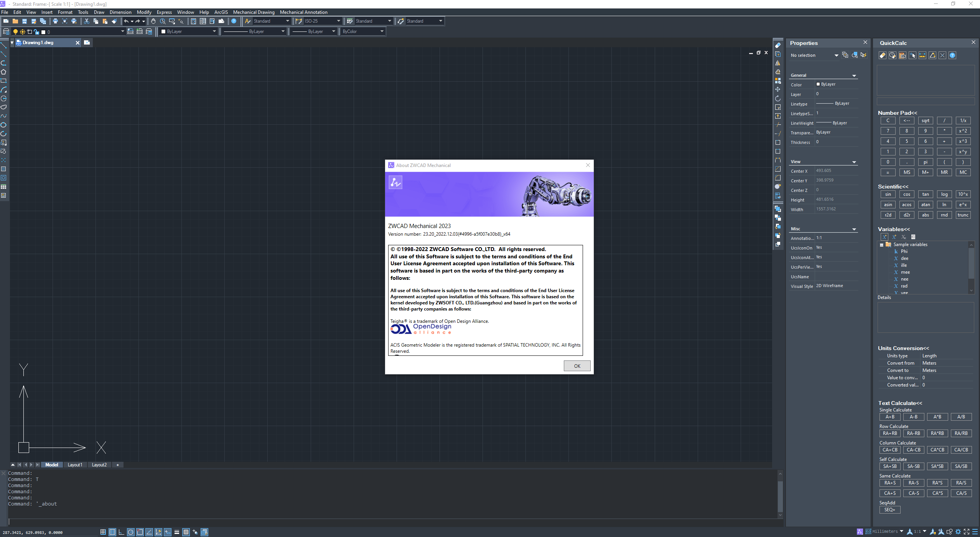Screen dimensions: 980x537
Task: Open the ByLayer color dropdown in toolbar
Action: tap(188, 31)
